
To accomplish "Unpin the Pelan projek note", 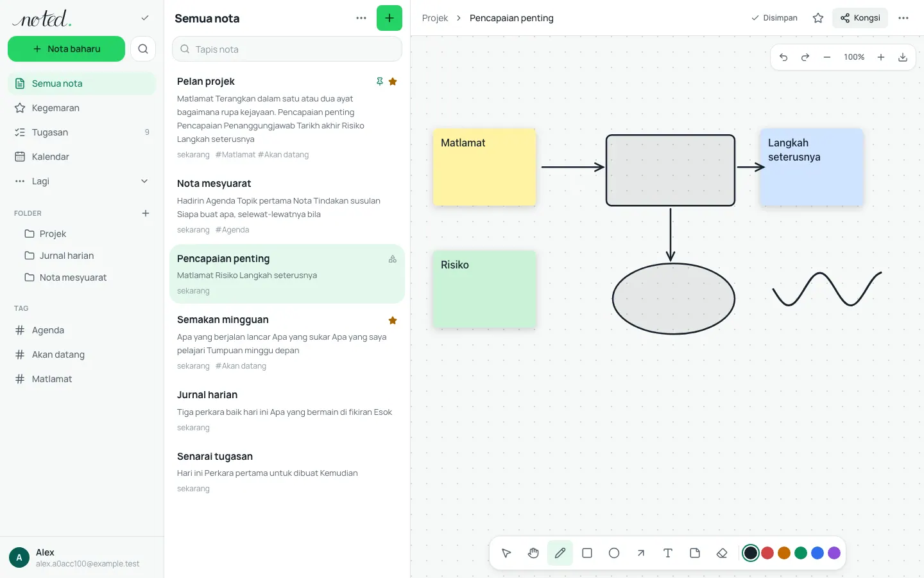I will [380, 82].
